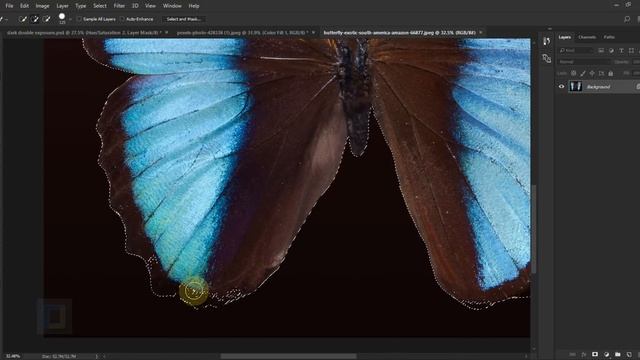Click the layer Fill field
Viewport: 640px width, 360px height.
636,73
